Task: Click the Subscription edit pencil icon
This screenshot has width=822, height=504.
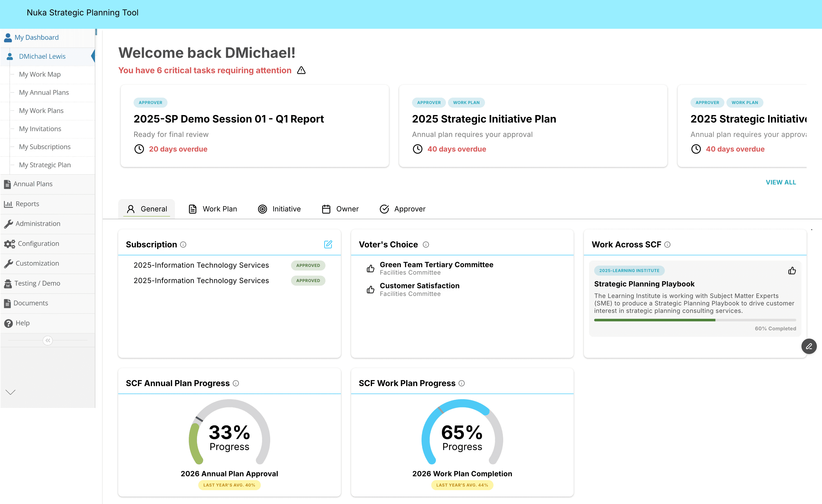Action: (x=328, y=244)
